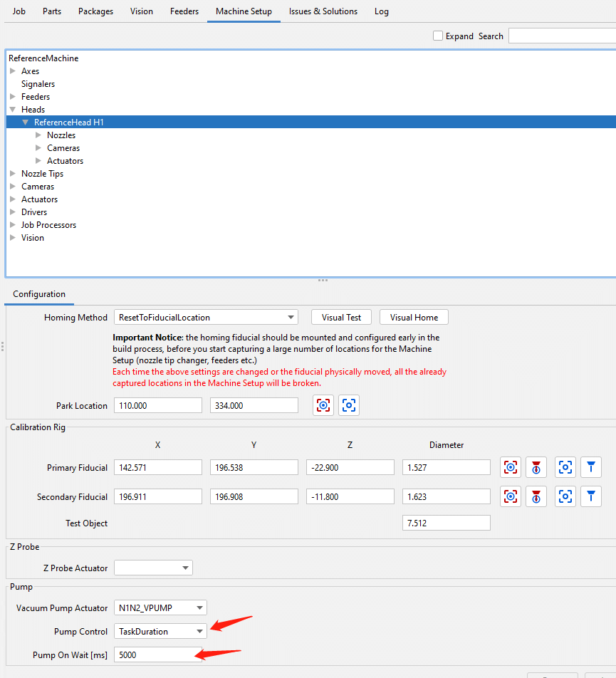The height and width of the screenshot is (678, 616).
Task: Click the Pump On Wait field 5000
Action: tap(158, 654)
